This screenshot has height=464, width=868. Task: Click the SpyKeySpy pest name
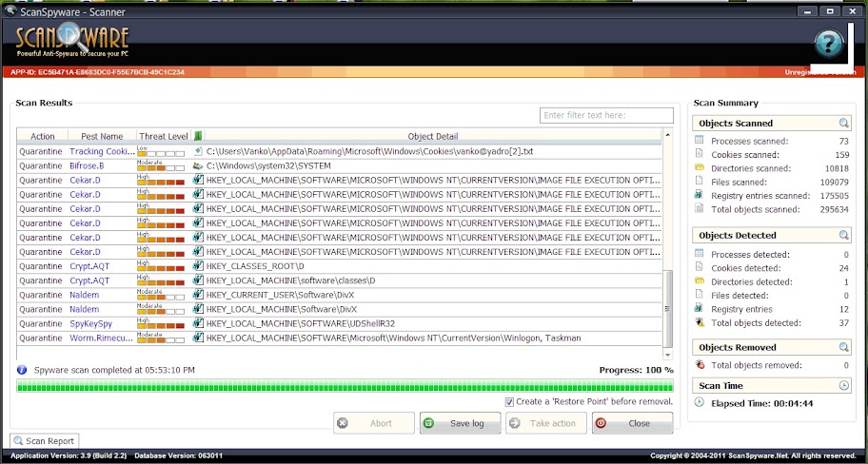(90, 323)
